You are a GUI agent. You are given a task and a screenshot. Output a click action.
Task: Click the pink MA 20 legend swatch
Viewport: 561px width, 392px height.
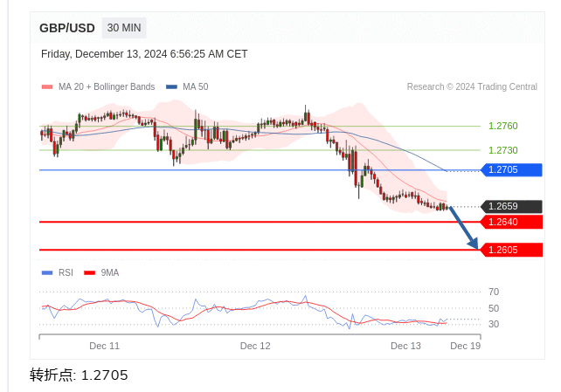47,86
